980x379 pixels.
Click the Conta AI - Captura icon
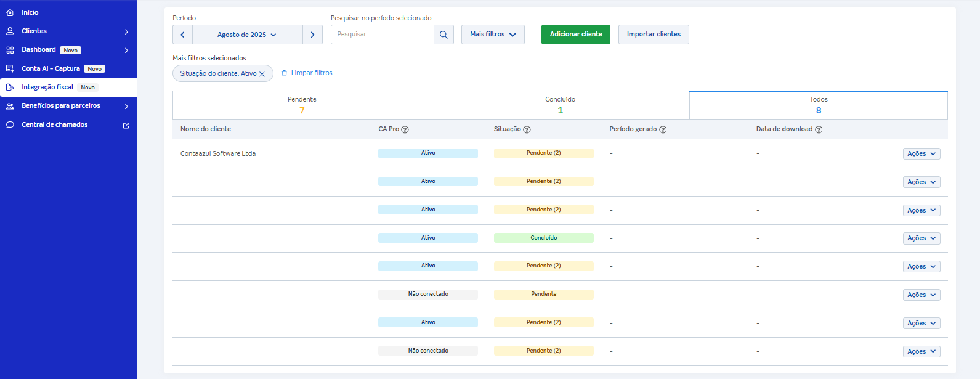tap(10, 68)
